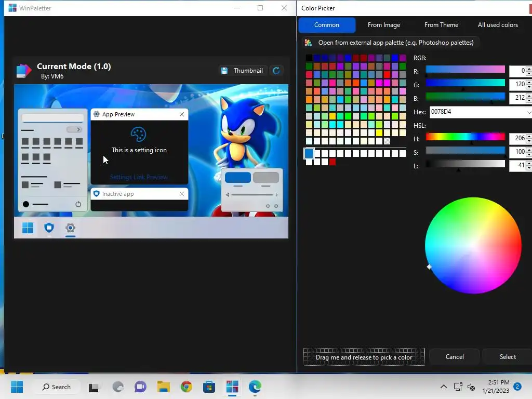Select the black swatch in the palette grid

(309, 58)
